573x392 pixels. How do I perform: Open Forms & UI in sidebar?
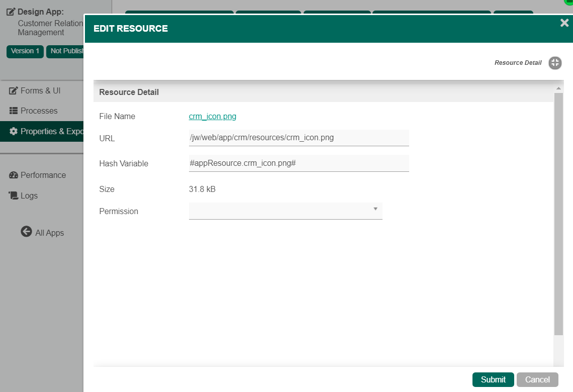click(x=40, y=90)
